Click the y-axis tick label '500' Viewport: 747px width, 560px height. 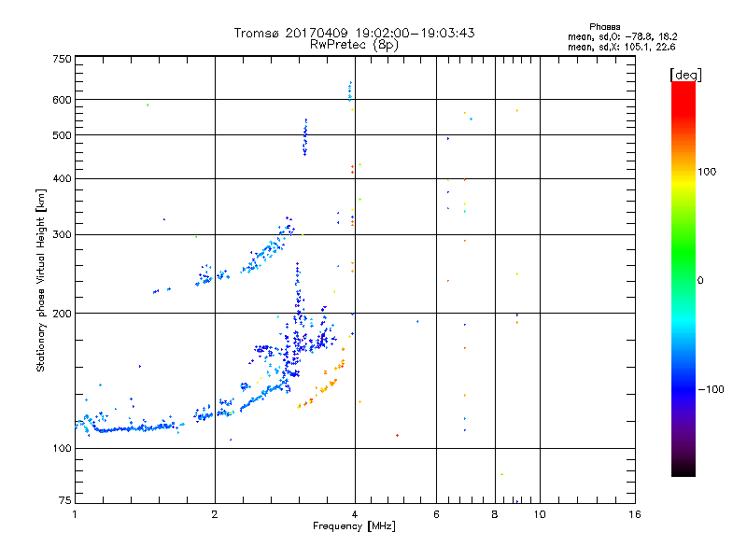click(62, 135)
